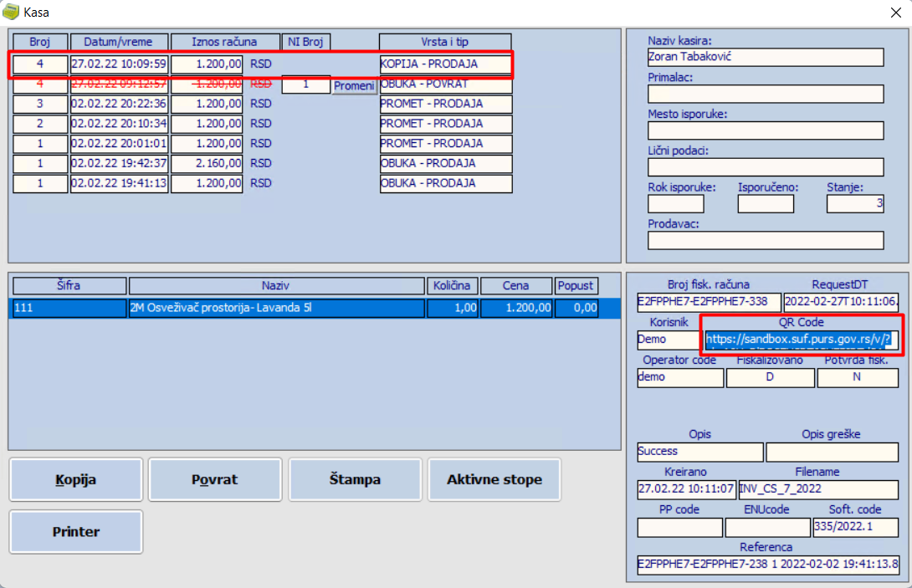
Task: Close the Kasa window
Action: point(896,13)
